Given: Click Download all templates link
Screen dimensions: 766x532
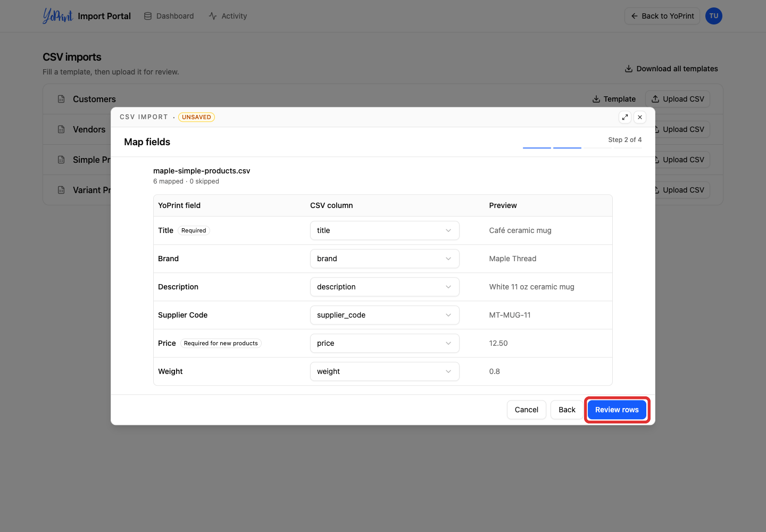Looking at the screenshot, I should 671,69.
